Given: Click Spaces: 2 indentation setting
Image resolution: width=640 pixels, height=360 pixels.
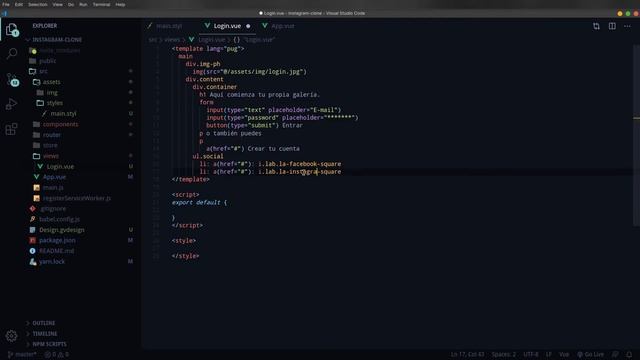Looking at the screenshot, I should tap(503, 354).
